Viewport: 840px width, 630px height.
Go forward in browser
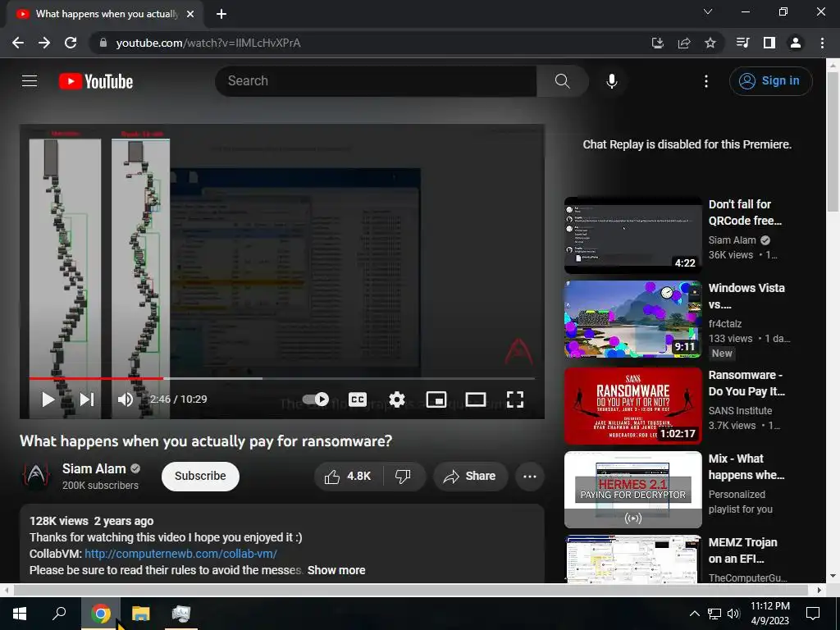click(x=44, y=43)
